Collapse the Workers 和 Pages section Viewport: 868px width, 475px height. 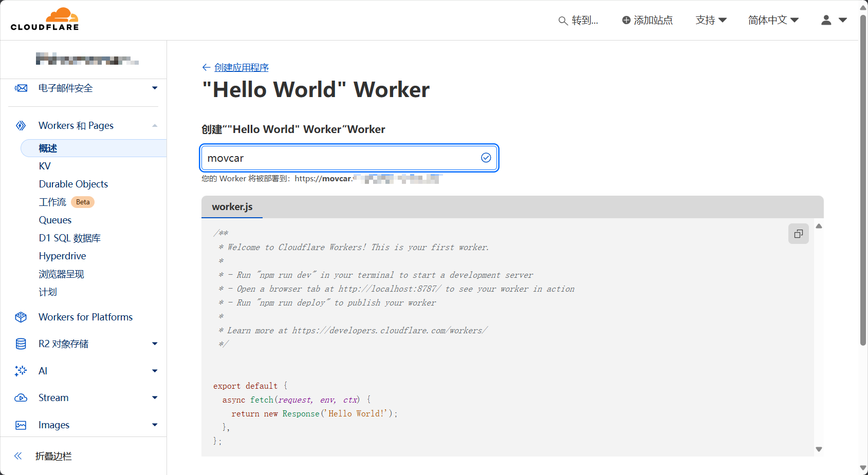point(155,126)
